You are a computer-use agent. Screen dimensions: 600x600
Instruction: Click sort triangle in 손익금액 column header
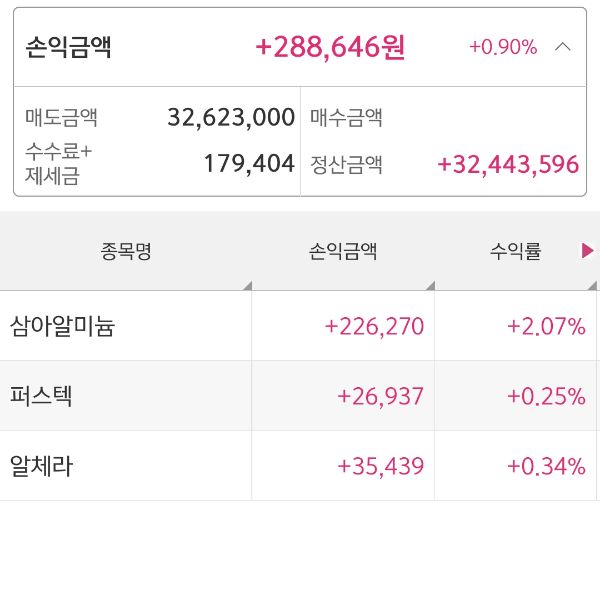429,286
